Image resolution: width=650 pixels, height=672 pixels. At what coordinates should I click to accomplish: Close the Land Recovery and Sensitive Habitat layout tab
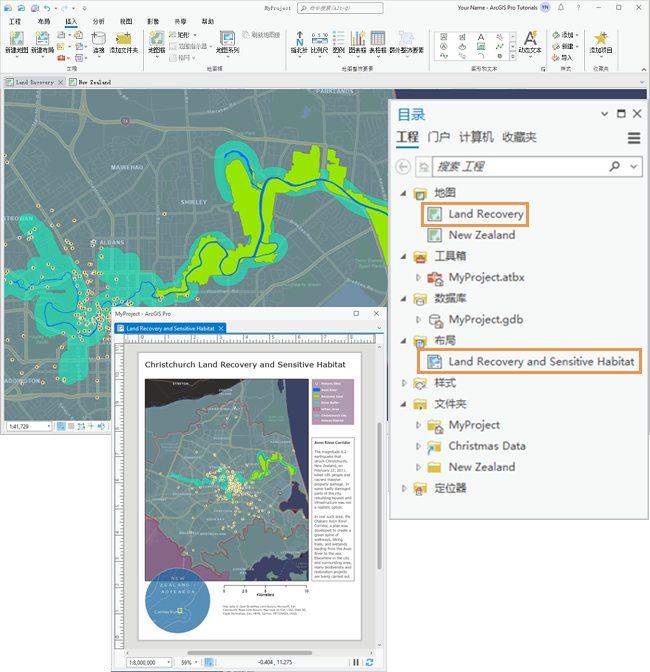221,328
